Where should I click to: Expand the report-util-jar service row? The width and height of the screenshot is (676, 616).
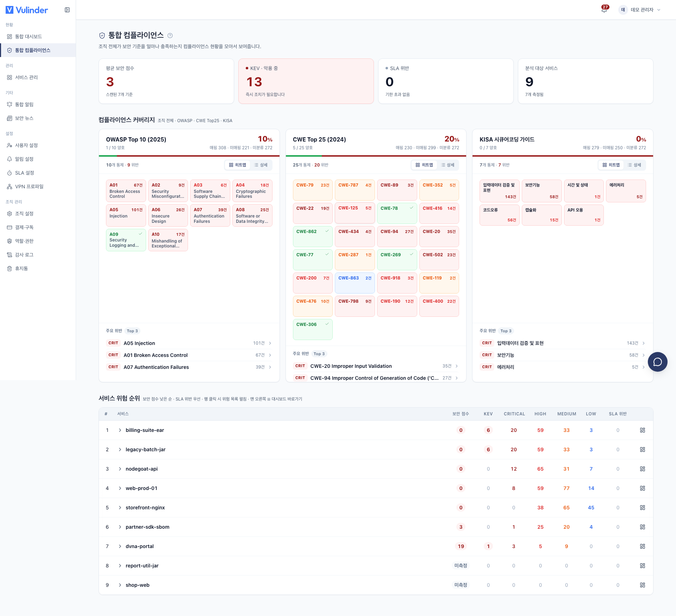(x=120, y=566)
